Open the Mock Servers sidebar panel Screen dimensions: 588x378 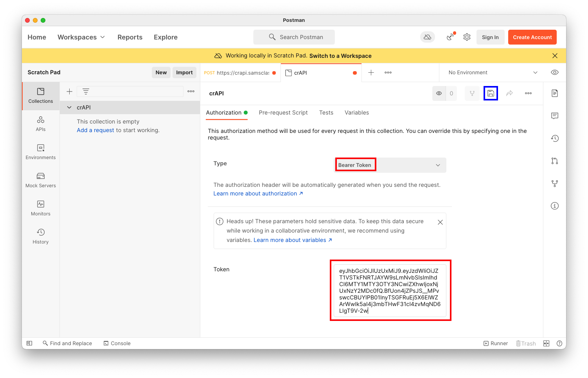[x=41, y=180]
